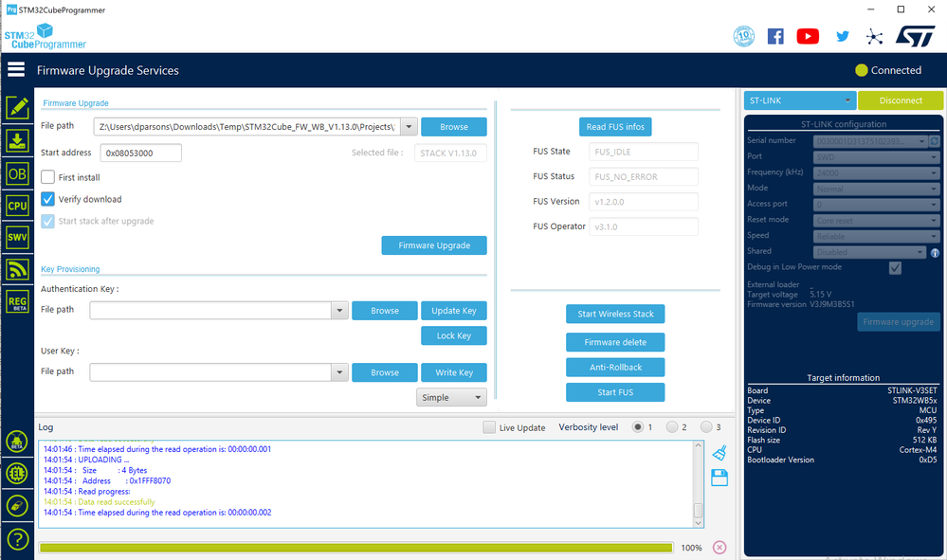Image resolution: width=947 pixels, height=560 pixels.
Task: Open the Erasing & Programming download icon
Action: click(17, 140)
